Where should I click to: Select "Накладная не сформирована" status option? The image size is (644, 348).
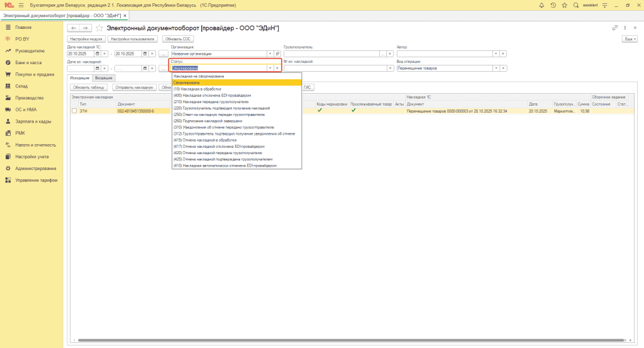(199, 76)
